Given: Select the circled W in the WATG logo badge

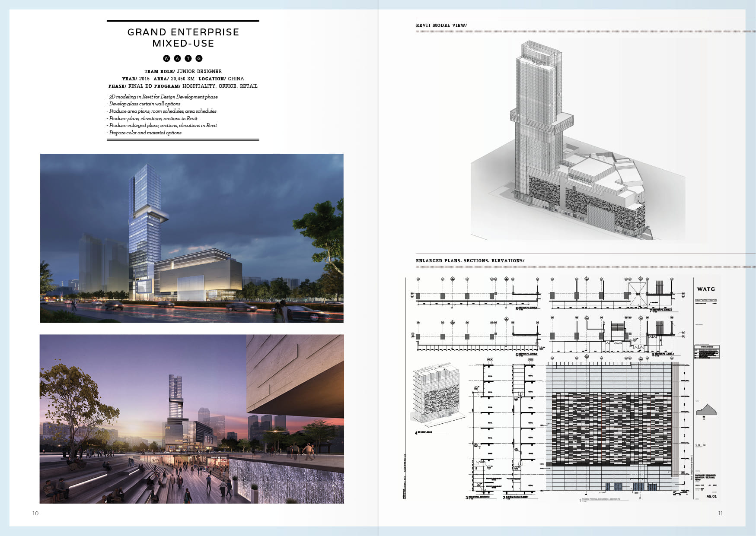Looking at the screenshot, I should (x=166, y=58).
